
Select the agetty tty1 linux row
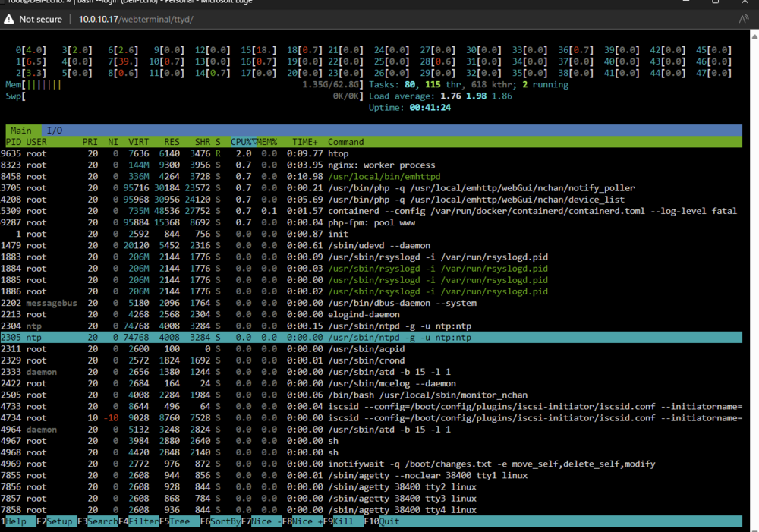371,475
